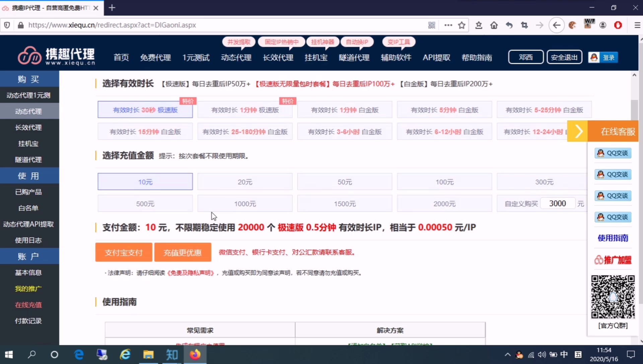Click the Xiequ proxy site logo

tap(56, 56)
